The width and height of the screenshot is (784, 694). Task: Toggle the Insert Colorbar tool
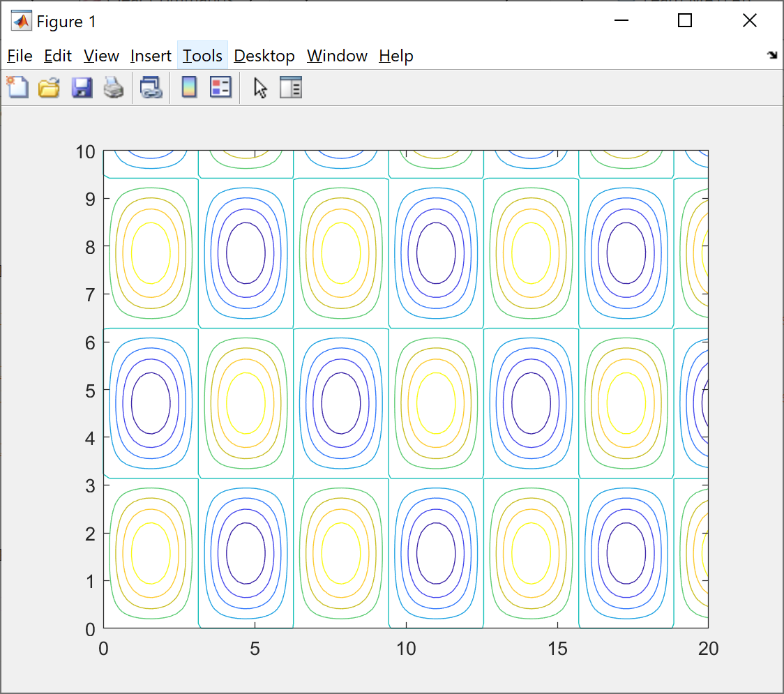[189, 88]
